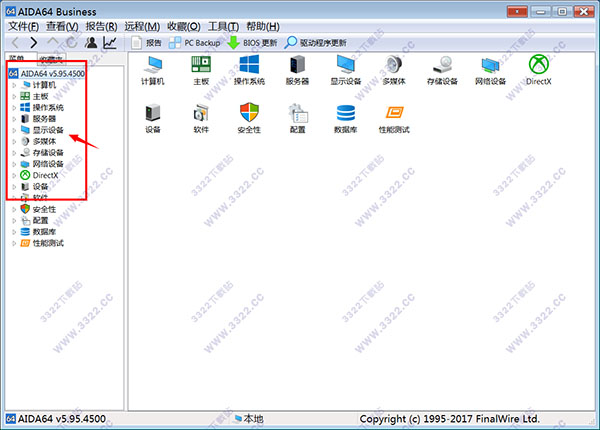Expand the 网络设备 tree node
The image size is (600, 430).
tap(14, 164)
